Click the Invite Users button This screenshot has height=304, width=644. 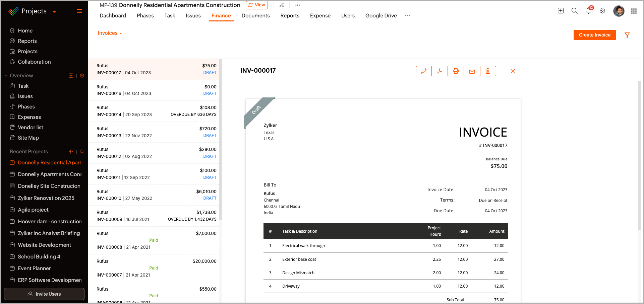click(x=44, y=294)
